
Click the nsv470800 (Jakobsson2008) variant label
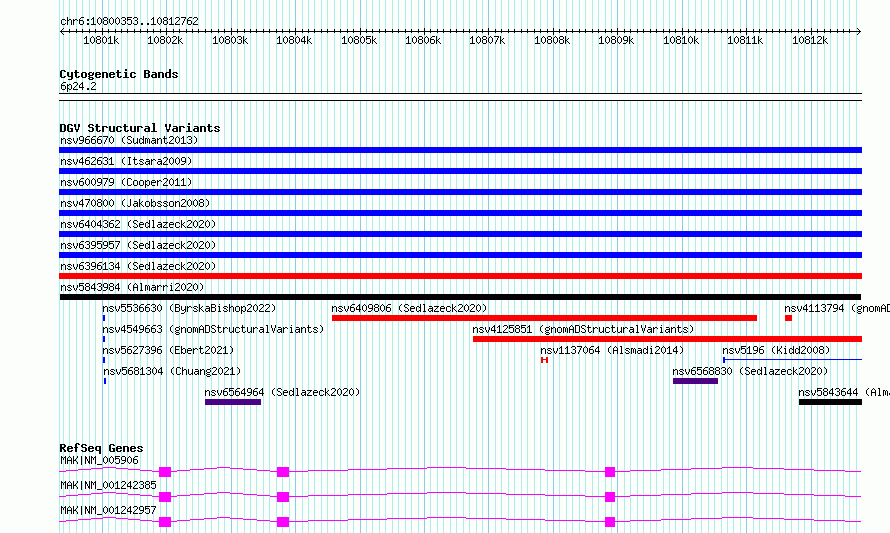(135, 203)
